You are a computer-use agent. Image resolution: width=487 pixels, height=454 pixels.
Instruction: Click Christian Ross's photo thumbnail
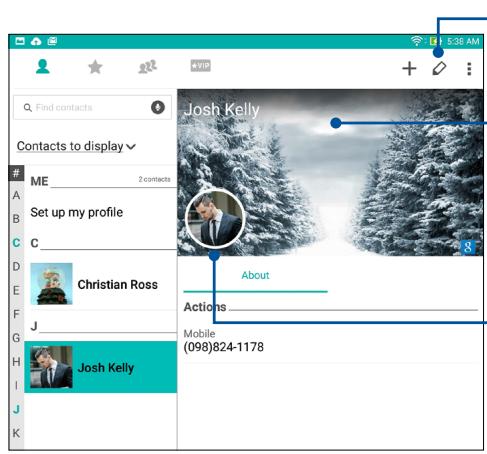(x=51, y=284)
